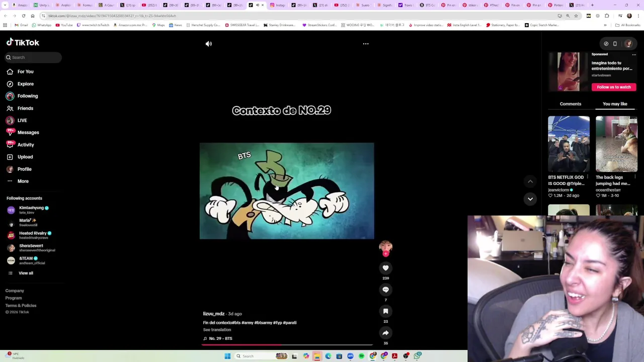Open the Friends page
This screenshot has height=362, width=644.
[x=20, y=108]
